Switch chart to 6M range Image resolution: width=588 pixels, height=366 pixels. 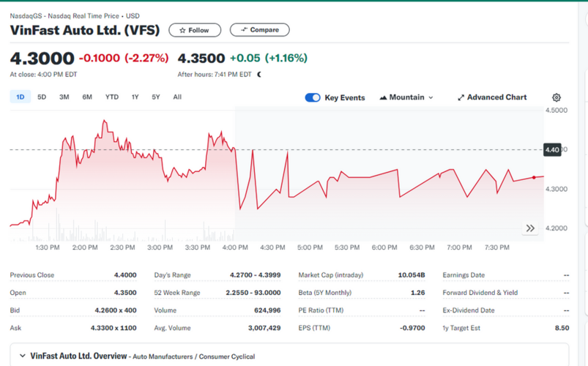[87, 97]
